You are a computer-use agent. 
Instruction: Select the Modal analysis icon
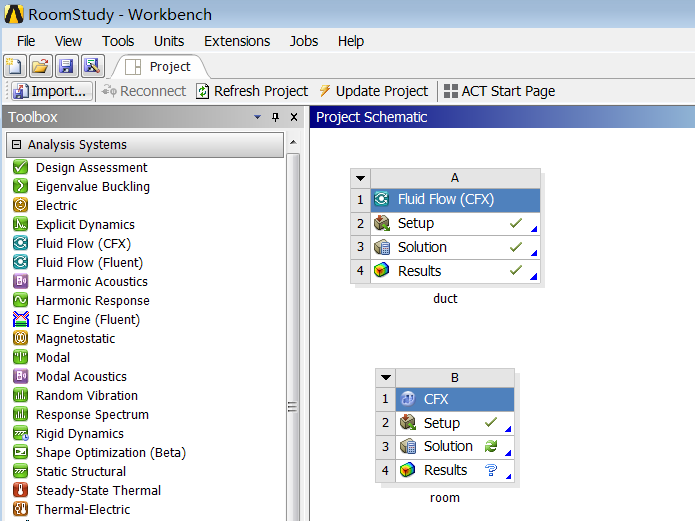[x=20, y=357]
